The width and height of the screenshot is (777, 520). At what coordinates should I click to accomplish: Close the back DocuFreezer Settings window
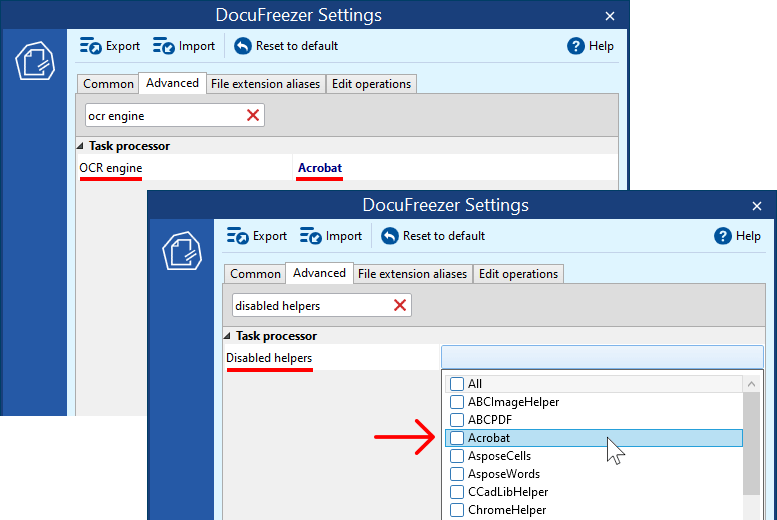coord(610,16)
